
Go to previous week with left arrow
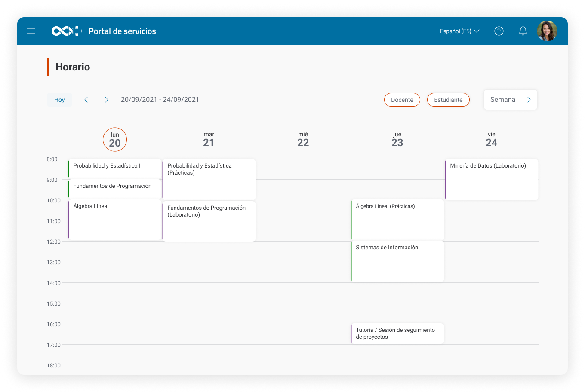click(86, 100)
